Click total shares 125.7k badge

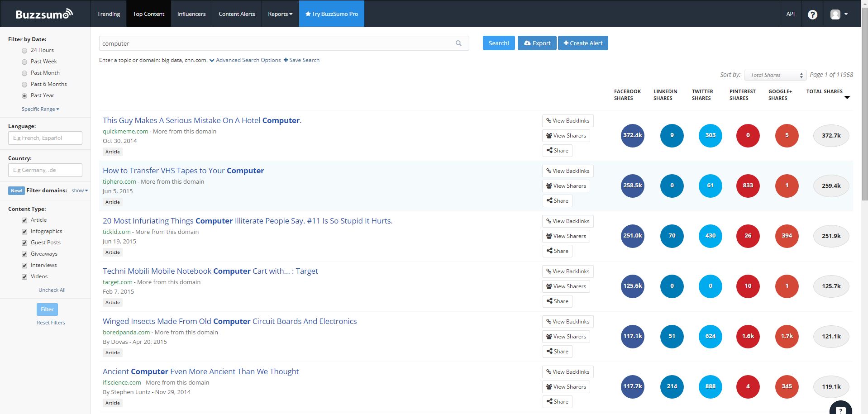tap(831, 286)
